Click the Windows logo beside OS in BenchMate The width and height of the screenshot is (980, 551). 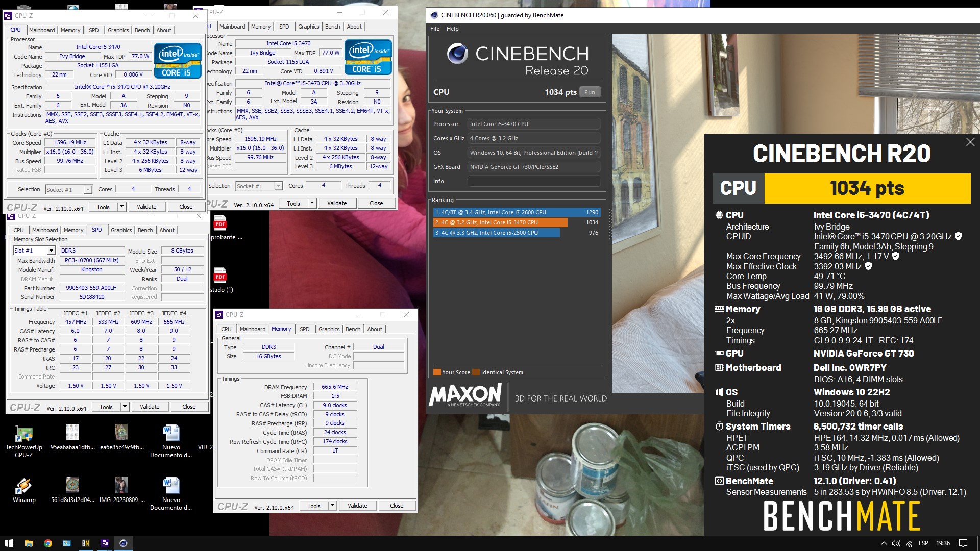[x=719, y=392]
